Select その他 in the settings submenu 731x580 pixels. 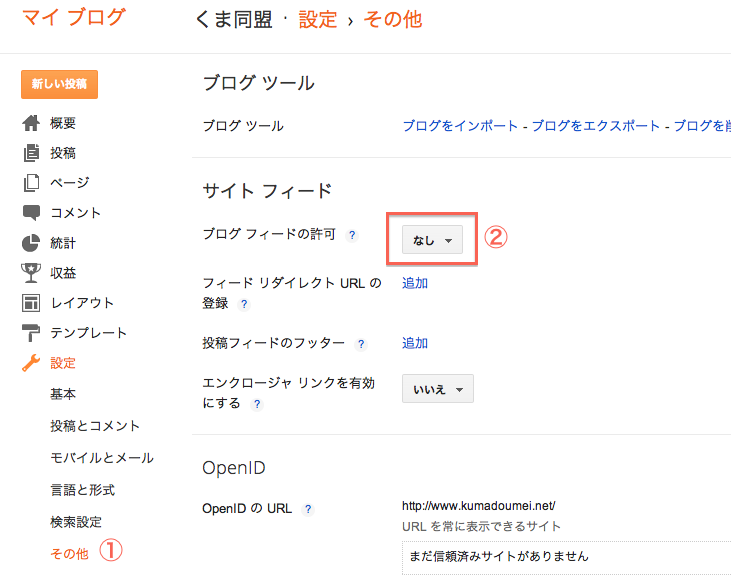(69, 553)
